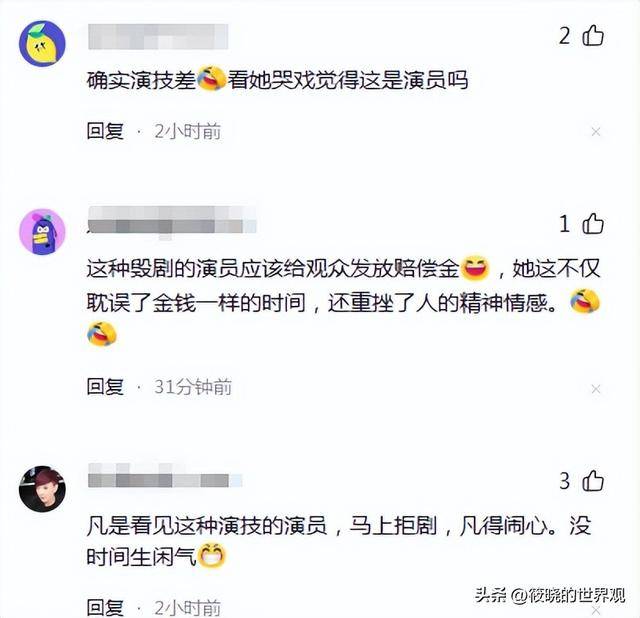Open the lemon avatar profile

pos(42,43)
